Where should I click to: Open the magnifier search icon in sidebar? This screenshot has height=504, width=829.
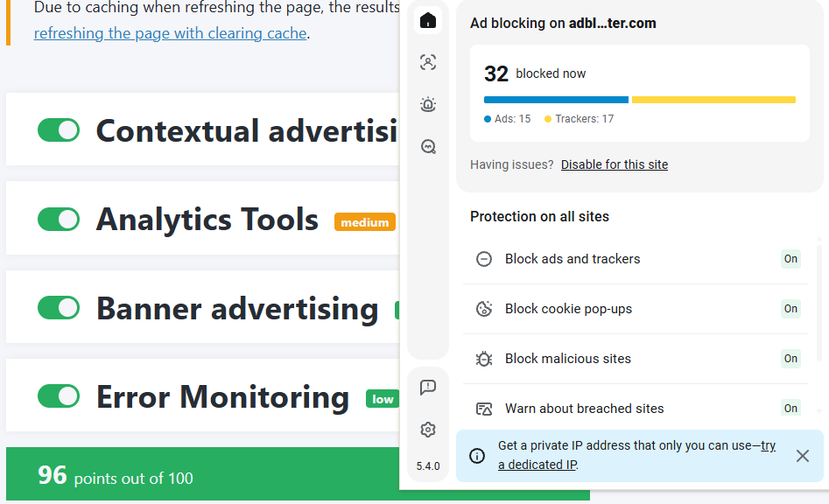(x=428, y=146)
